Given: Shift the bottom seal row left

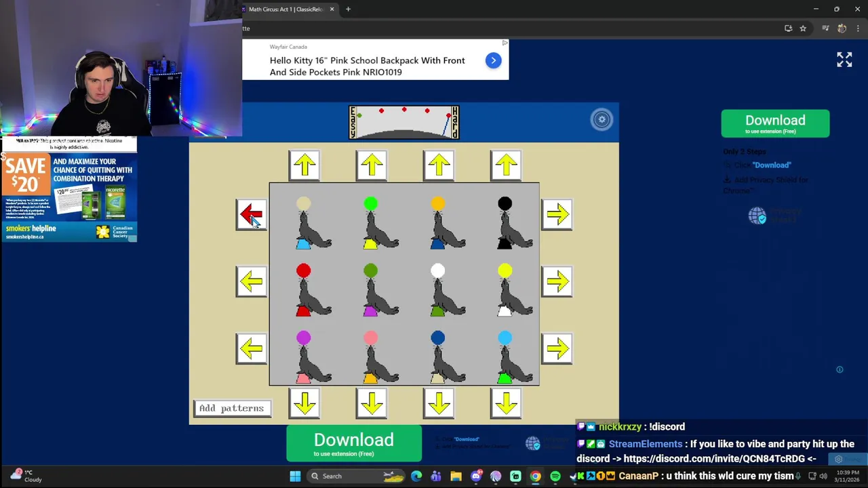Looking at the screenshot, I should pyautogui.click(x=251, y=348).
